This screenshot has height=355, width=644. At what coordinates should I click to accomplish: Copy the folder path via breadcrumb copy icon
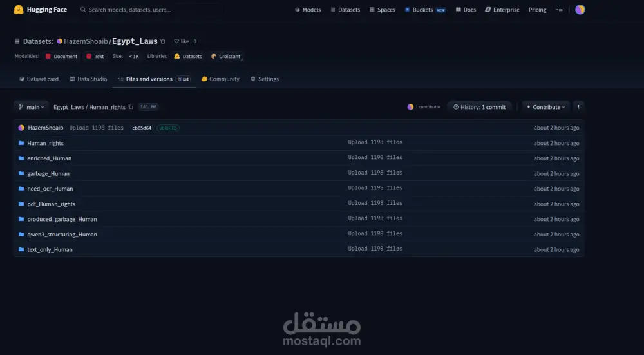131,107
